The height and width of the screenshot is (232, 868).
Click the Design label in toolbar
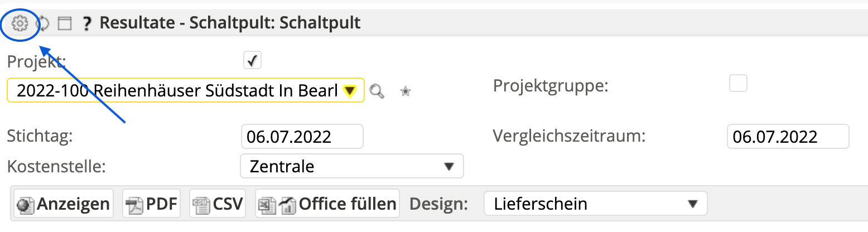click(x=438, y=204)
